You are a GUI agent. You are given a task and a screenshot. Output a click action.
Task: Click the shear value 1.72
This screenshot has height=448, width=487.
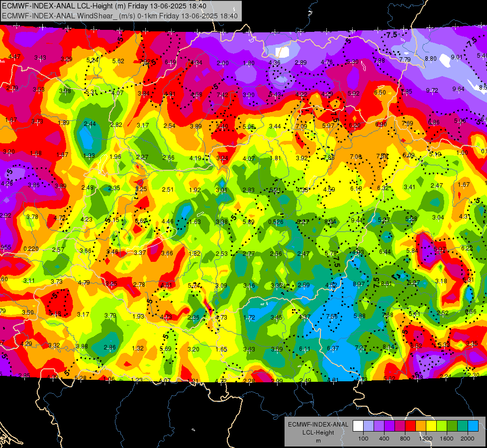[x=249, y=317]
